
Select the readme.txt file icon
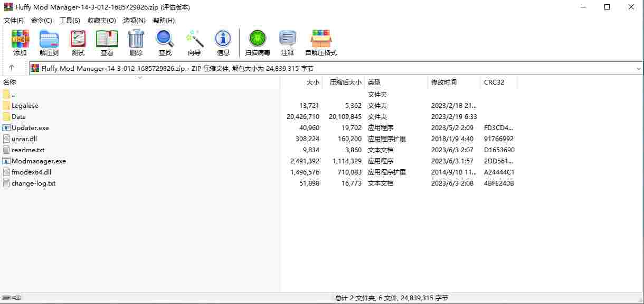[6, 150]
